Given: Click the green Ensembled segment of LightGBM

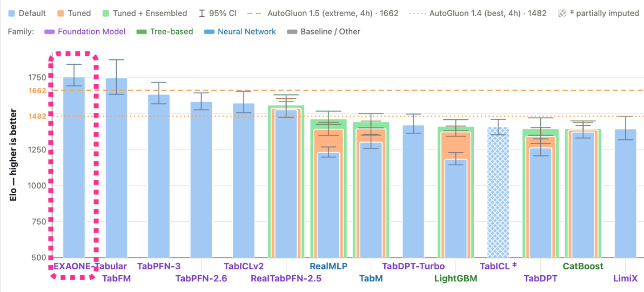Looking at the screenshot, I should coord(456,129).
